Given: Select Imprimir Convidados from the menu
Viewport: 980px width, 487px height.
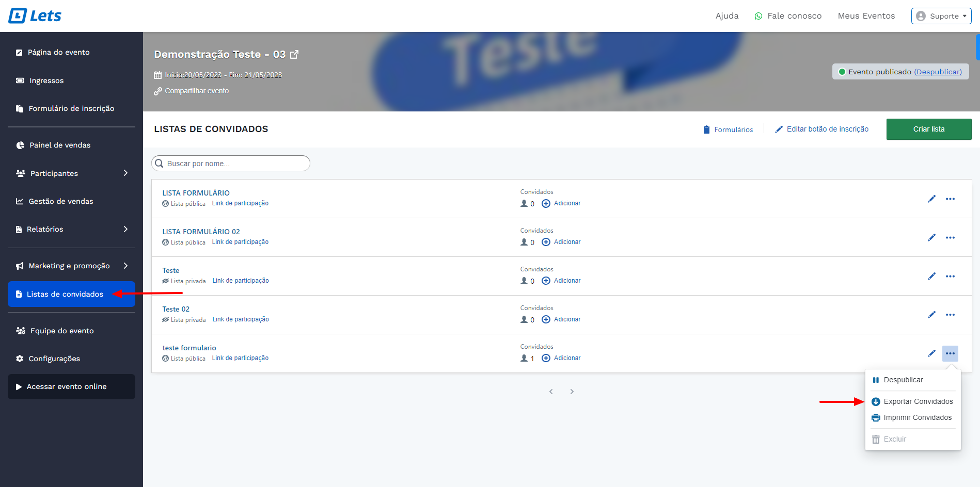Looking at the screenshot, I should [917, 417].
